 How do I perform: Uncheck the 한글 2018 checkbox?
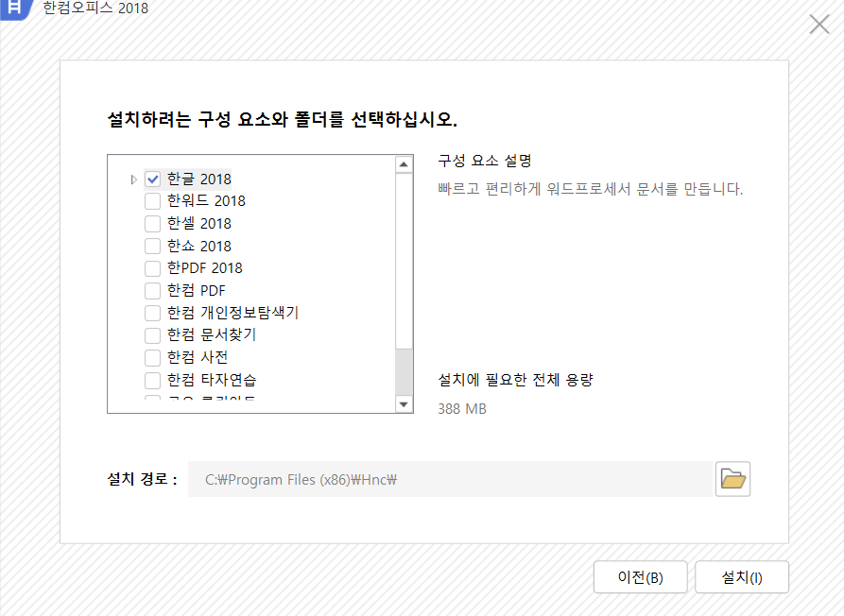tap(153, 180)
